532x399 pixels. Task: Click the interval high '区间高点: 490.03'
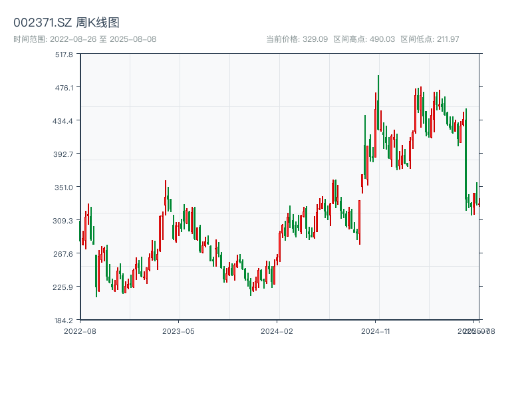tap(364, 39)
